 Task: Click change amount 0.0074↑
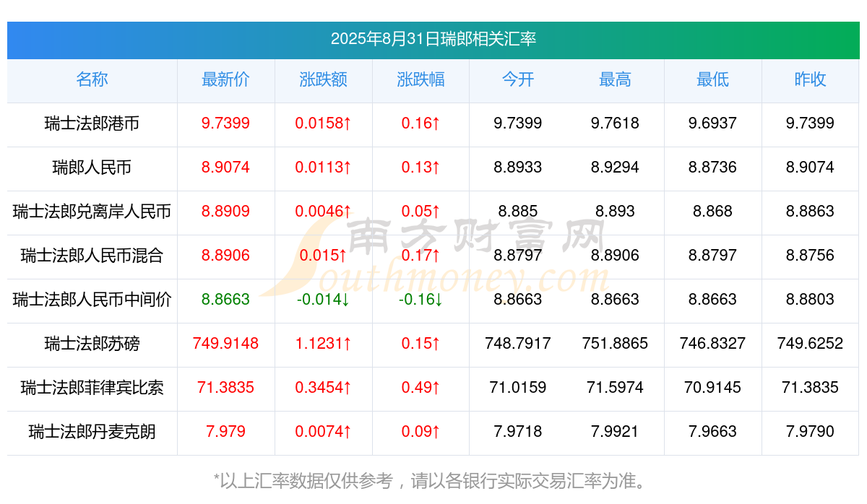323,432
